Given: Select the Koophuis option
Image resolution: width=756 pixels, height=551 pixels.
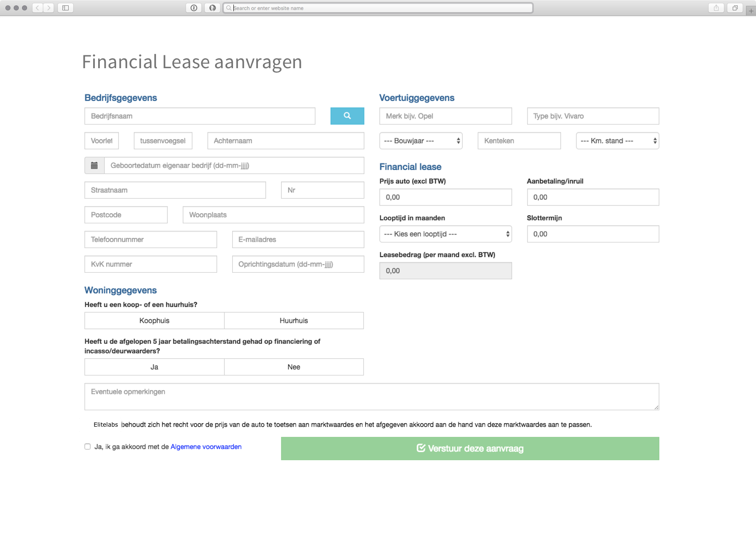Looking at the screenshot, I should (x=154, y=321).
